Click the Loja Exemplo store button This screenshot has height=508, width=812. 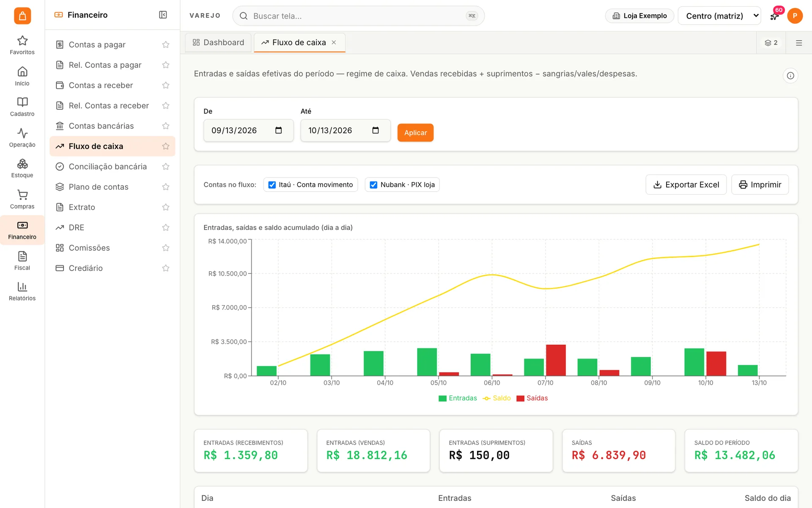[639, 16]
